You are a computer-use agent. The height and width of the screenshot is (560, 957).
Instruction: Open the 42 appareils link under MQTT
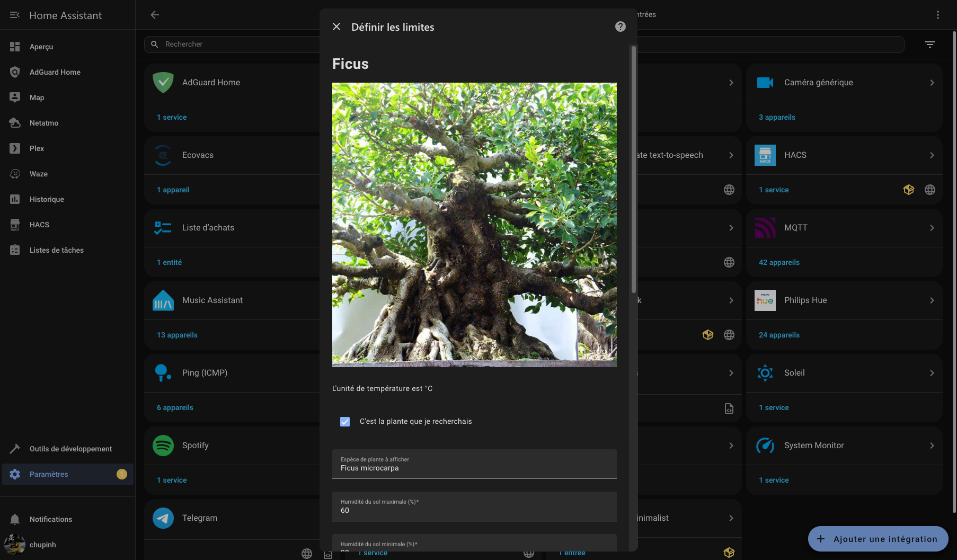(x=779, y=262)
